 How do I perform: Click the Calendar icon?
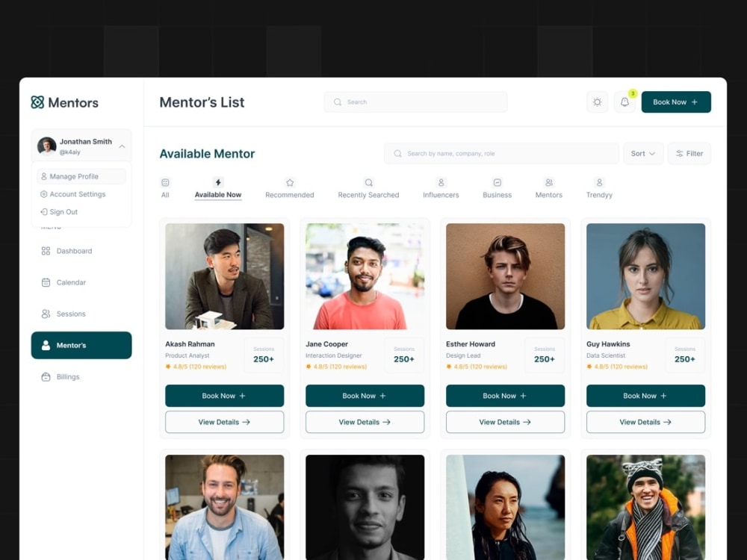click(x=46, y=282)
